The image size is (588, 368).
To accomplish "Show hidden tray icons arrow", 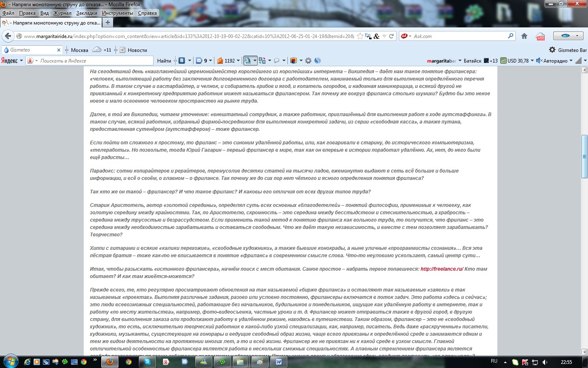I will point(505,362).
